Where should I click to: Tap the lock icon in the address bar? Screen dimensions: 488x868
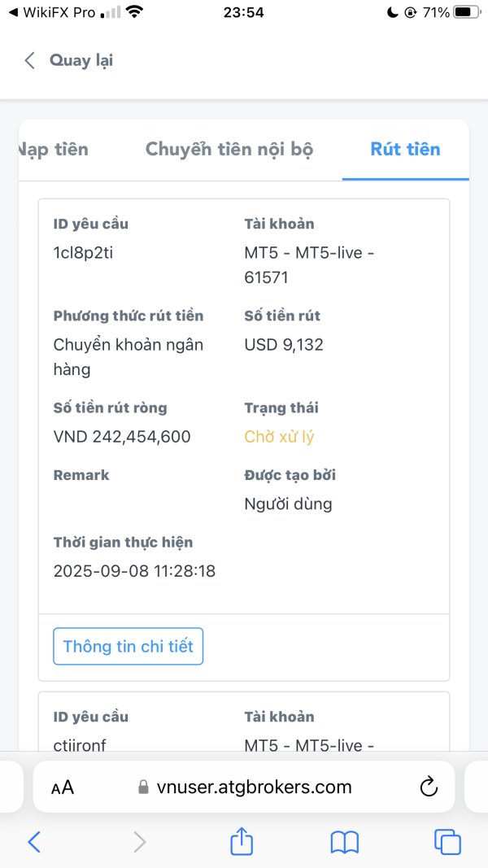[143, 787]
